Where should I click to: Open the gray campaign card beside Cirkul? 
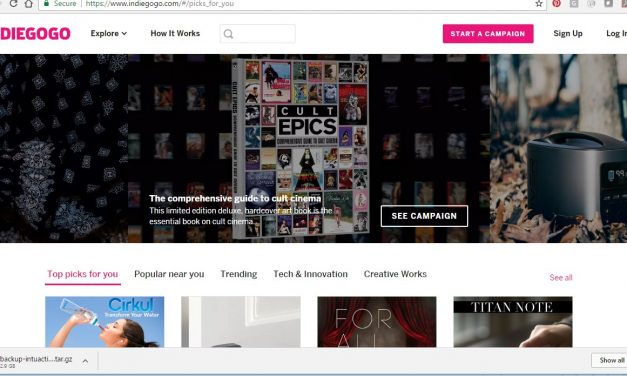(x=241, y=322)
